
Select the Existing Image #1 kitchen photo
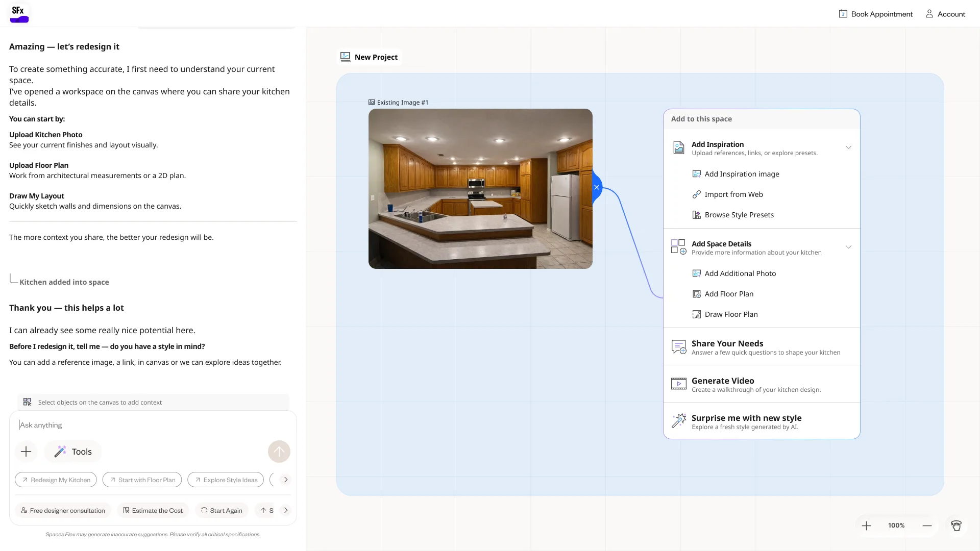(480, 189)
